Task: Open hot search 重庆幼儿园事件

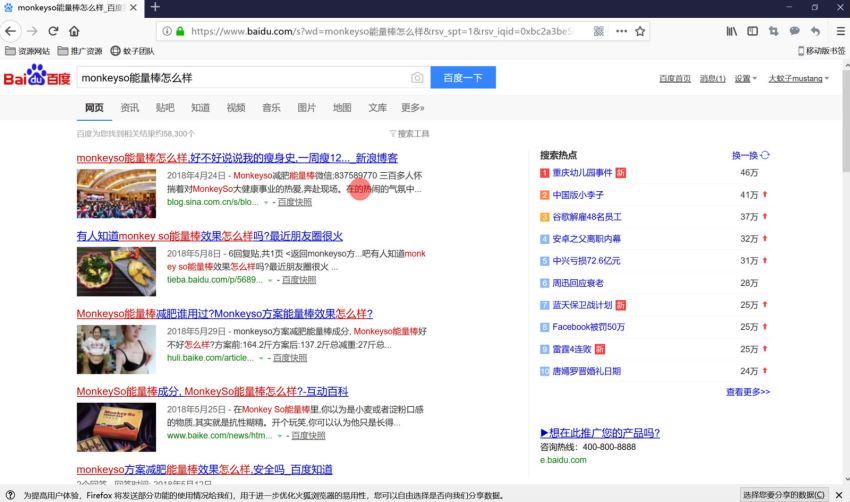Action: click(582, 173)
